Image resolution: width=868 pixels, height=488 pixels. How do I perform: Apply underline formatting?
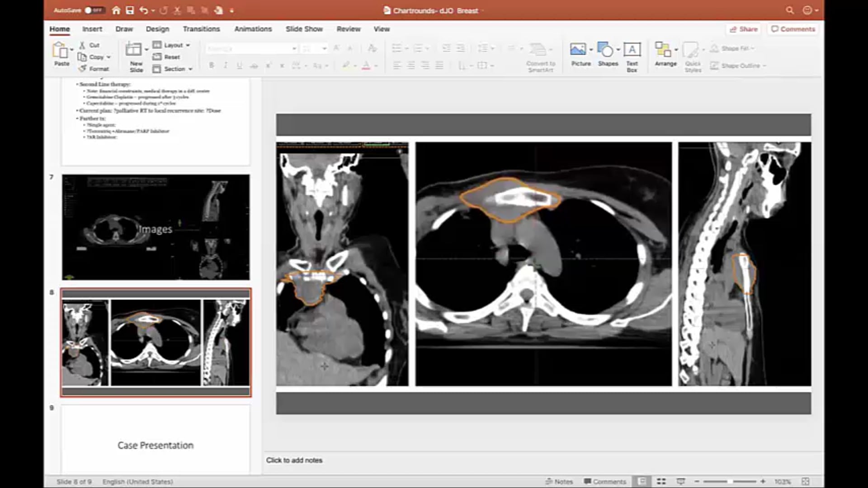click(x=238, y=65)
